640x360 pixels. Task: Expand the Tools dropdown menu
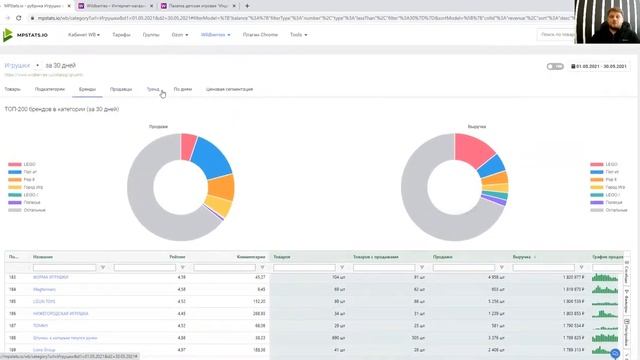298,35
